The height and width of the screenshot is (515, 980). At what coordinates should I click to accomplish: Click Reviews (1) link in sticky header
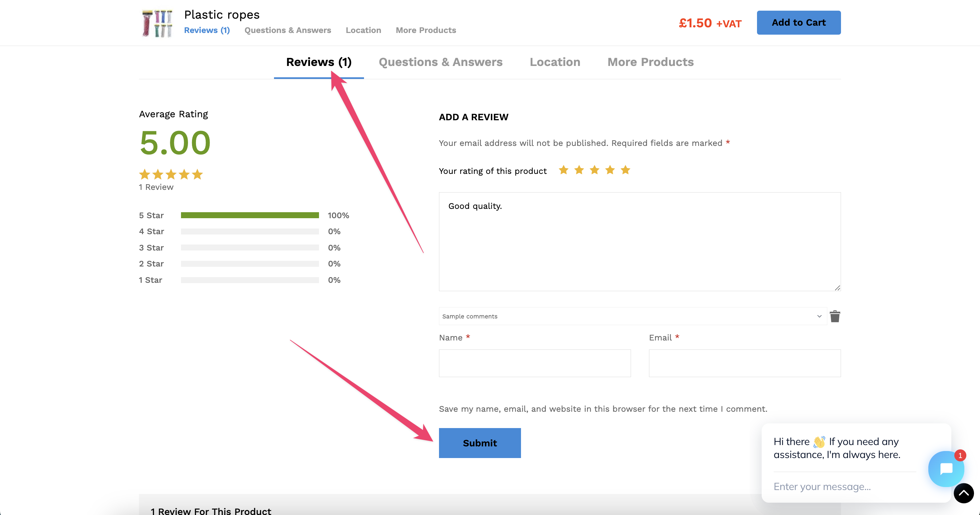(x=207, y=30)
